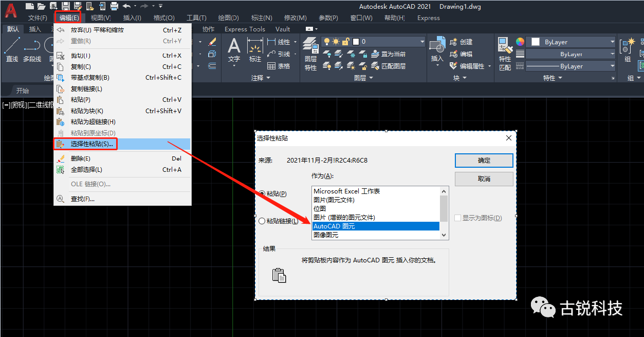
Task: Expand the Annotation (注释) panel
Action: pos(261,78)
